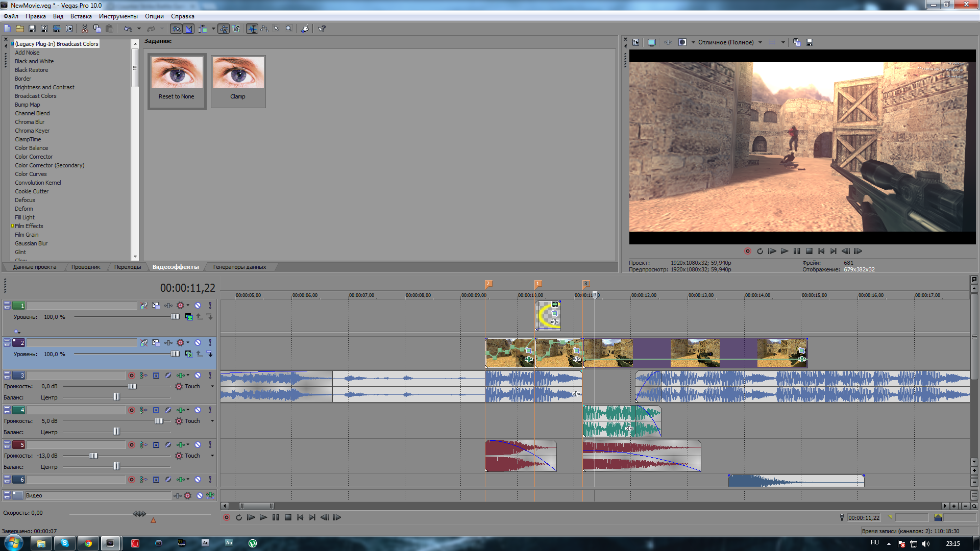Mute video track 1
Screen dimensions: 980x551
[198, 305]
